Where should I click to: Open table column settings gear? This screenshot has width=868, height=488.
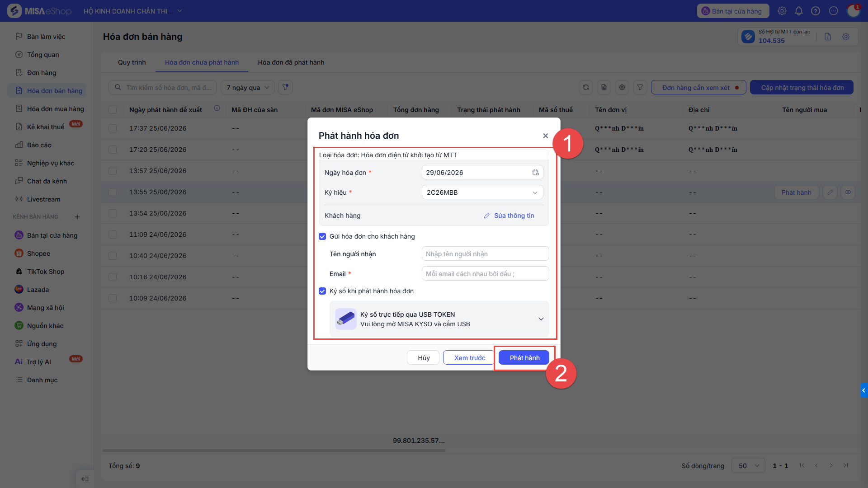[x=622, y=87]
